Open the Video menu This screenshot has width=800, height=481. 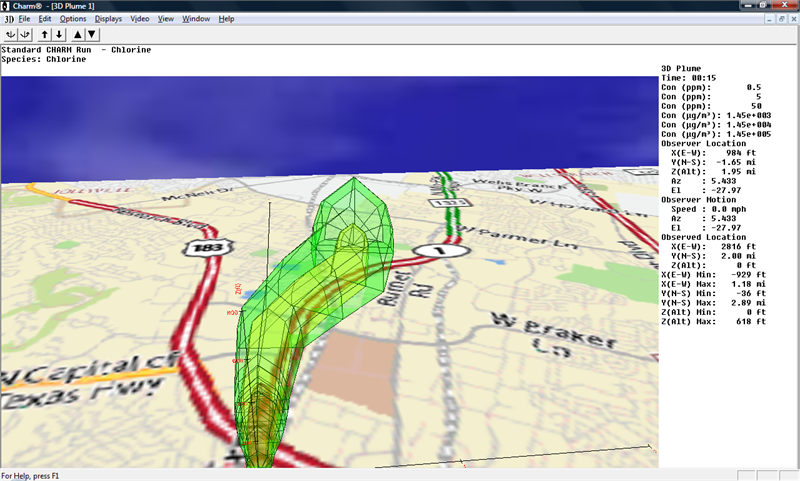coord(140,19)
